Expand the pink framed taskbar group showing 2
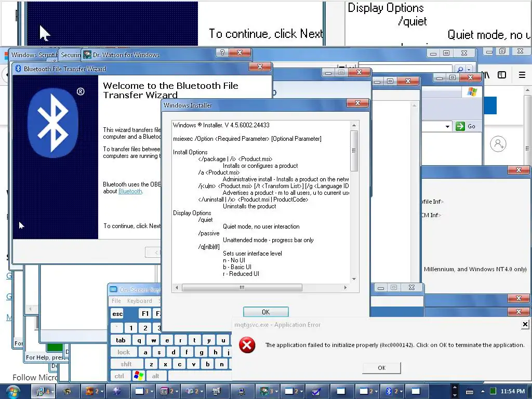The image size is (532, 399). 168,391
